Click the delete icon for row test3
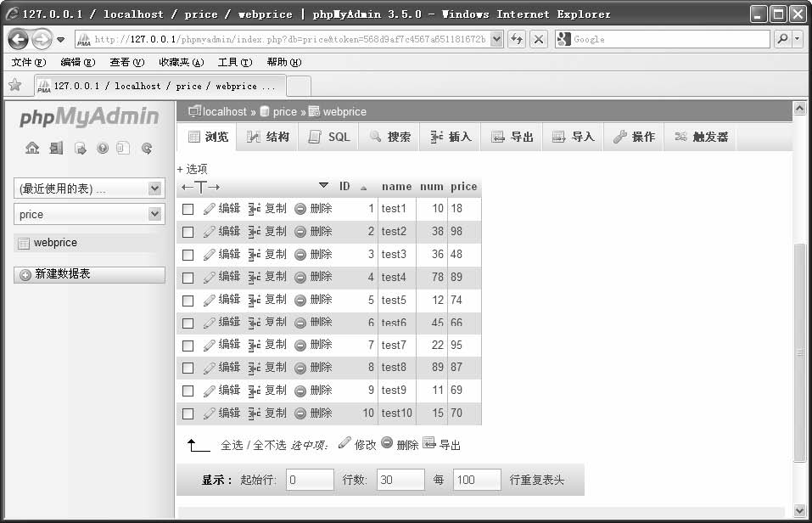 click(x=300, y=255)
